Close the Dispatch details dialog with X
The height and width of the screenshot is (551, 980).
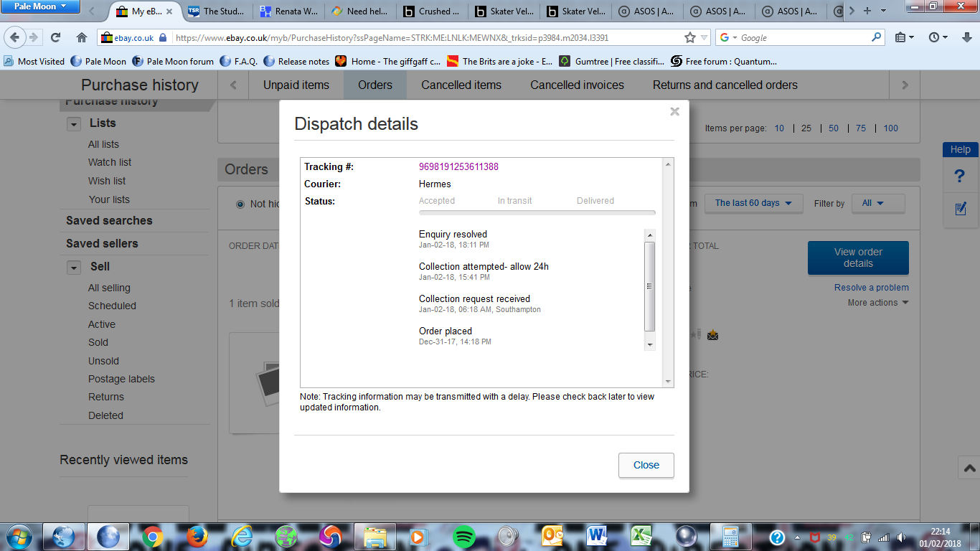674,111
